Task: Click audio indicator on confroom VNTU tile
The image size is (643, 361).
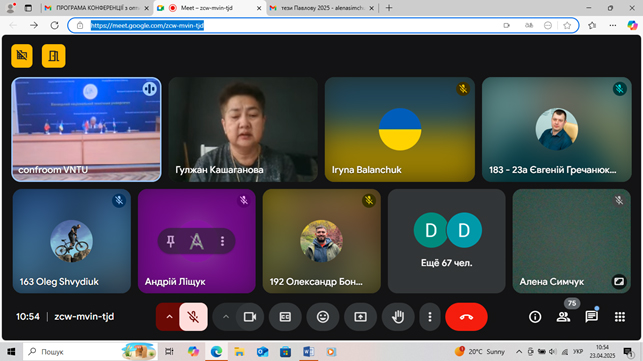Action: tap(150, 89)
